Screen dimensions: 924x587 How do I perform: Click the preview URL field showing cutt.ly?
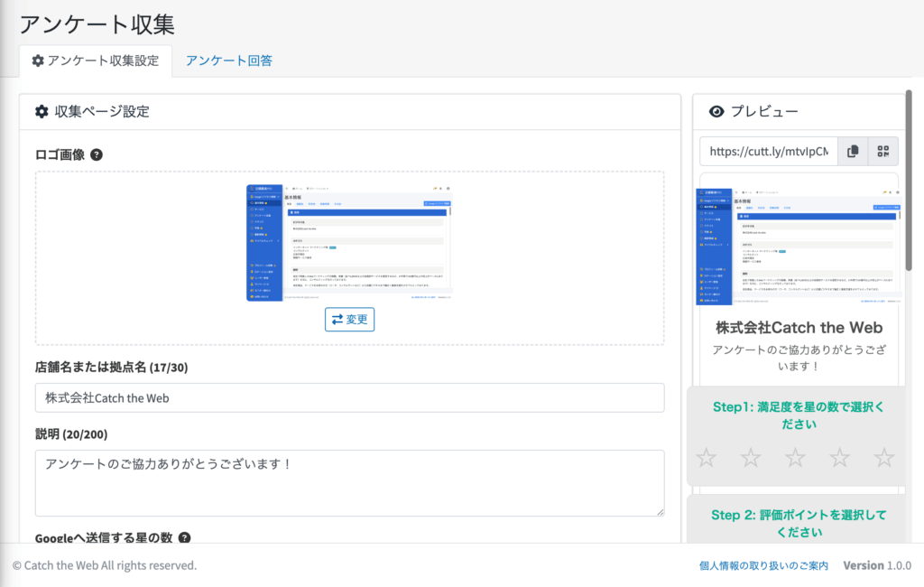point(768,152)
